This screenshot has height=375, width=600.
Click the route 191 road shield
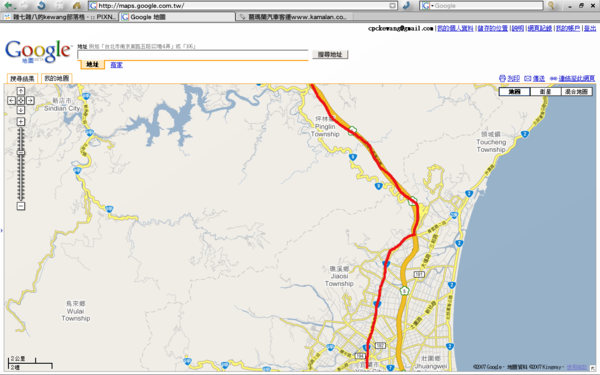click(x=419, y=274)
